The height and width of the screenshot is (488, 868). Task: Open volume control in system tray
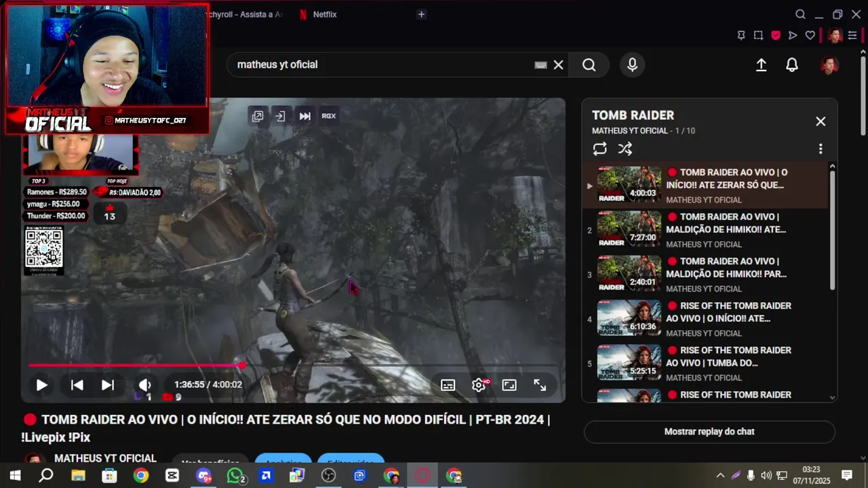pyautogui.click(x=766, y=476)
